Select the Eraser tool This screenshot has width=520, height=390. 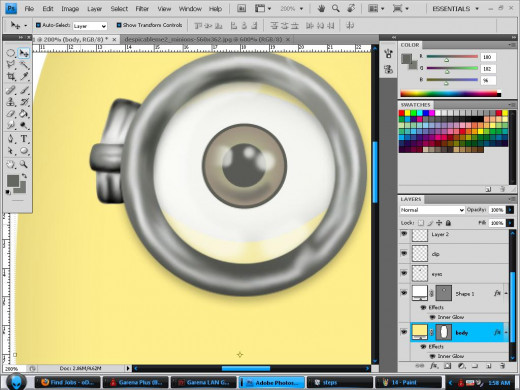click(10, 114)
